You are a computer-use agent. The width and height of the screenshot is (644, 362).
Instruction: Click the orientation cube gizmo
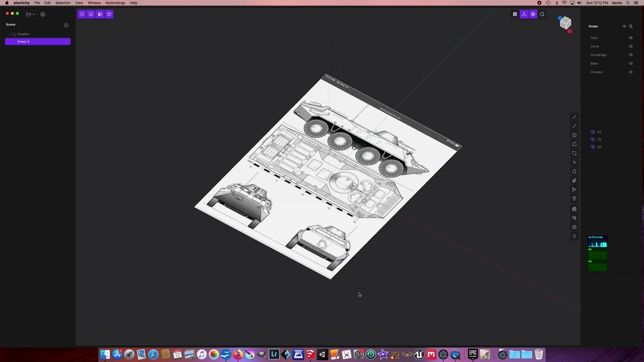[x=566, y=23]
